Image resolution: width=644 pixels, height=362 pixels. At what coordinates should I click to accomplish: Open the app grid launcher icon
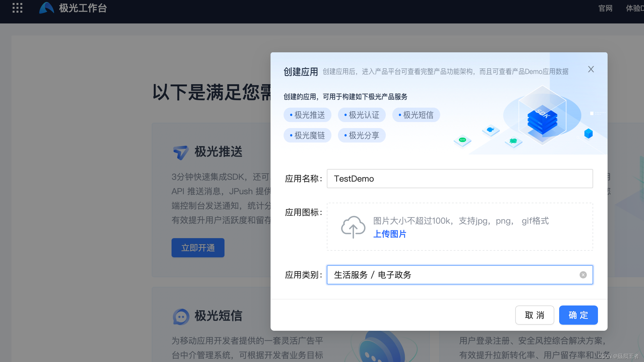(17, 8)
